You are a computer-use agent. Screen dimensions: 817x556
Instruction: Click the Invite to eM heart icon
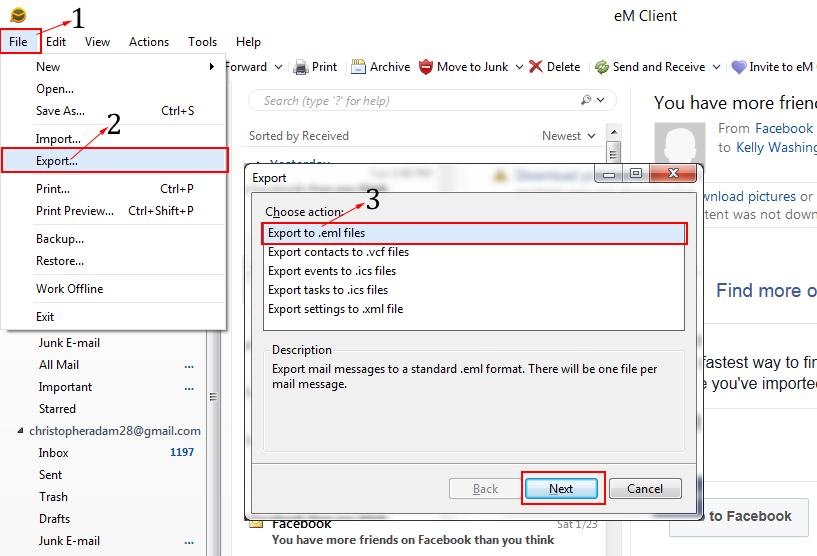tap(739, 67)
